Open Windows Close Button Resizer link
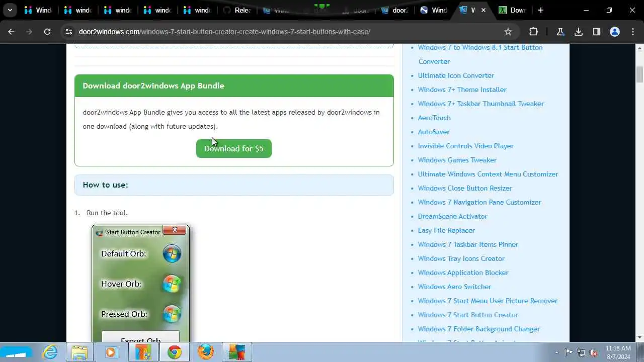Viewport: 644px width, 362px height. point(465,188)
